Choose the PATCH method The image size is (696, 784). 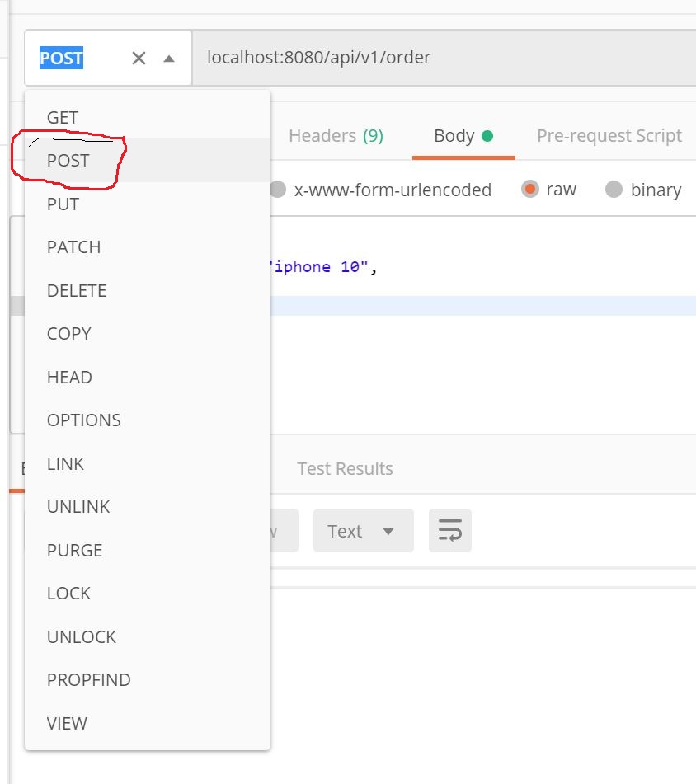tap(73, 246)
